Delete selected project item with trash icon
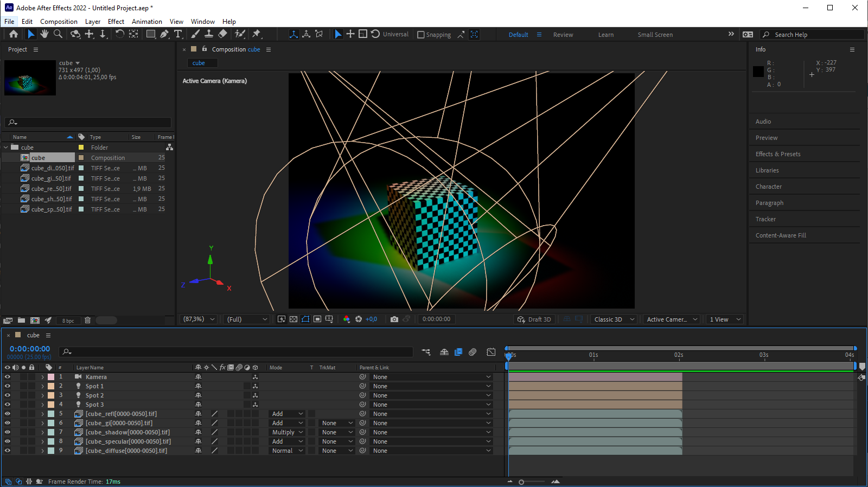The image size is (868, 487). 87,321
